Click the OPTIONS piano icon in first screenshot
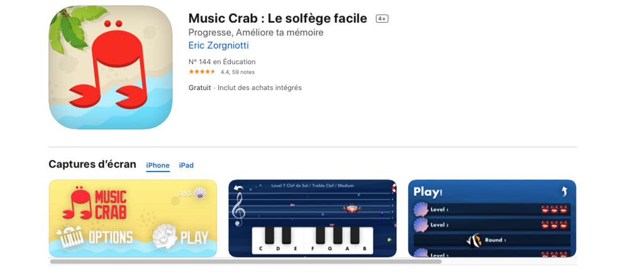Image resolution: width=644 pixels, height=274 pixels. [70, 237]
